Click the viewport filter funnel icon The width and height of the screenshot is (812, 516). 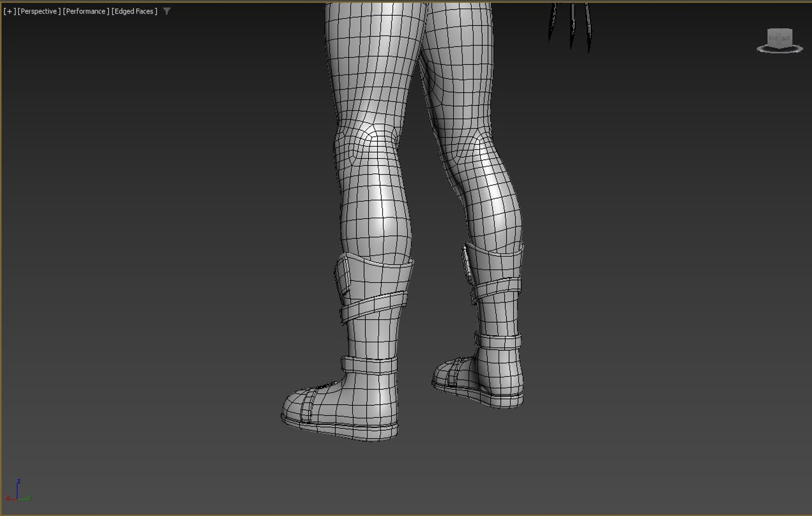(167, 11)
